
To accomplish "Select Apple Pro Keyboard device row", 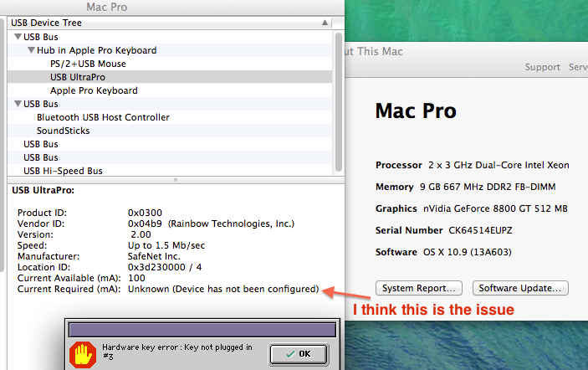I will pos(170,90).
